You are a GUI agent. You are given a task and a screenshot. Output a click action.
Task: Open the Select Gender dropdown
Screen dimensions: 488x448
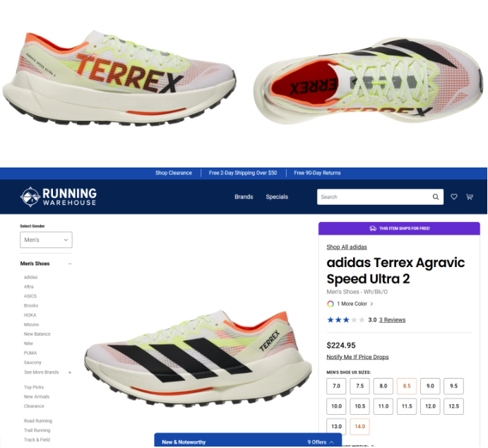[x=46, y=240]
